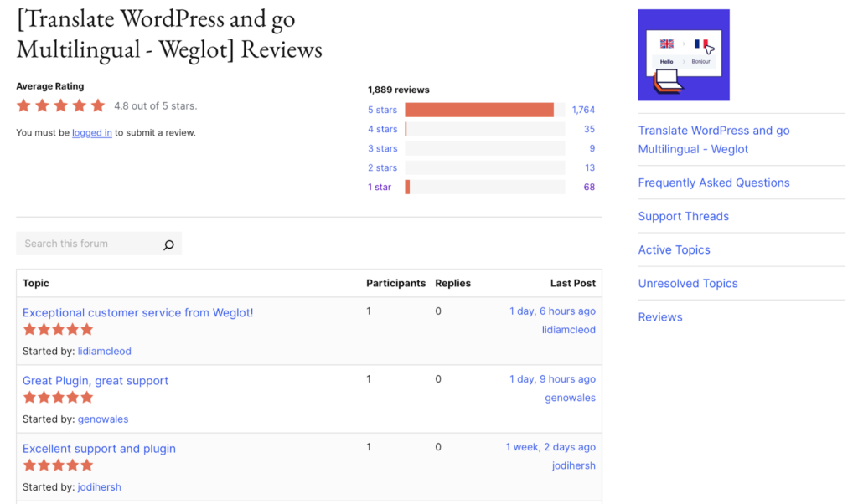
Task: Open Exceptional customer service from Weglot review
Action: tap(137, 312)
